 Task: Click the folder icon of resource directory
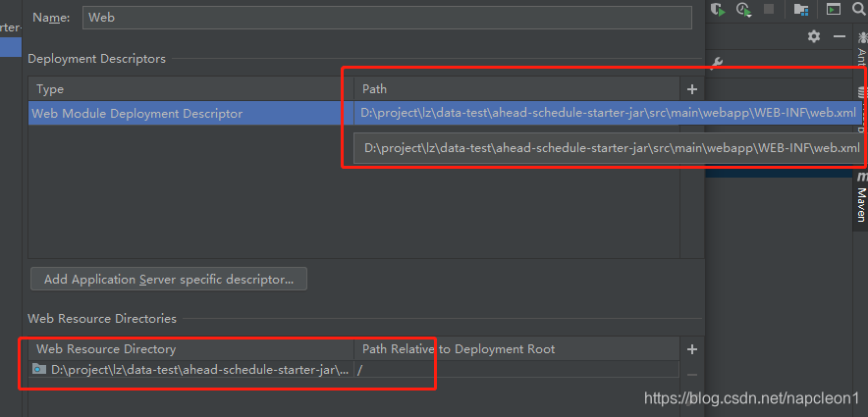pos(39,369)
